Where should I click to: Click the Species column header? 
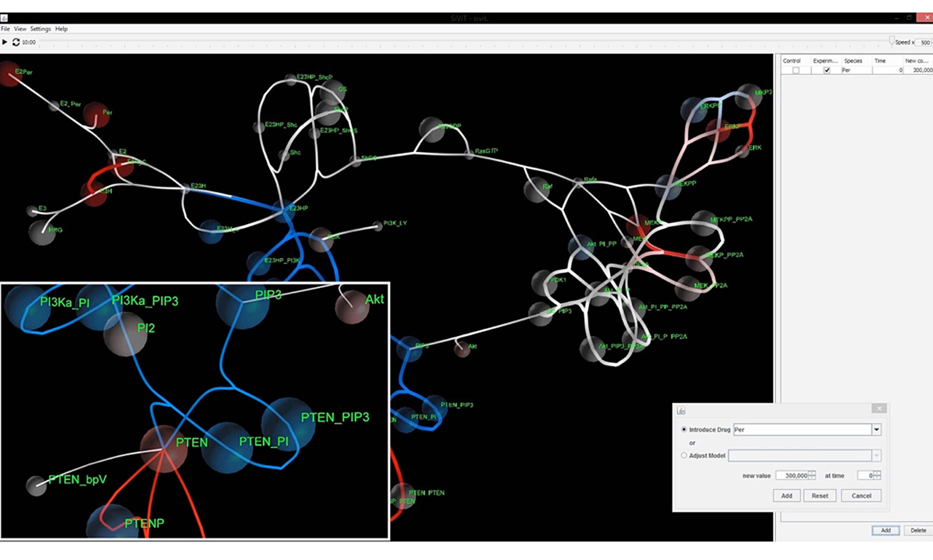857,61
